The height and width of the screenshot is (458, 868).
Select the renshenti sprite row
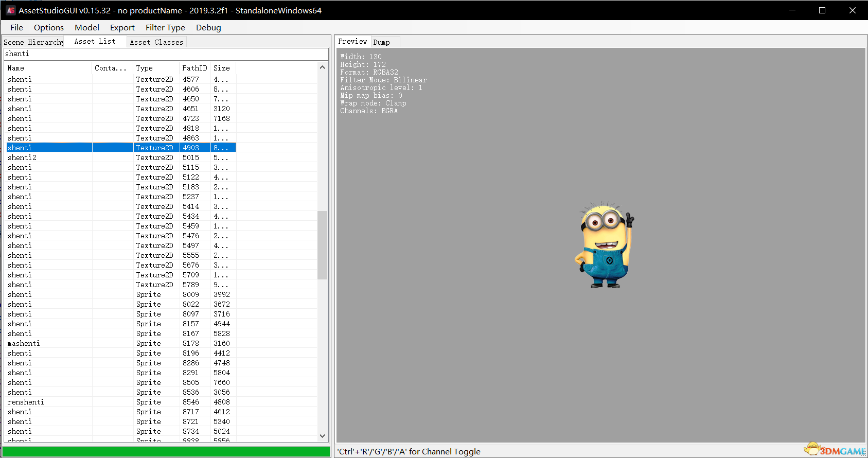121,402
